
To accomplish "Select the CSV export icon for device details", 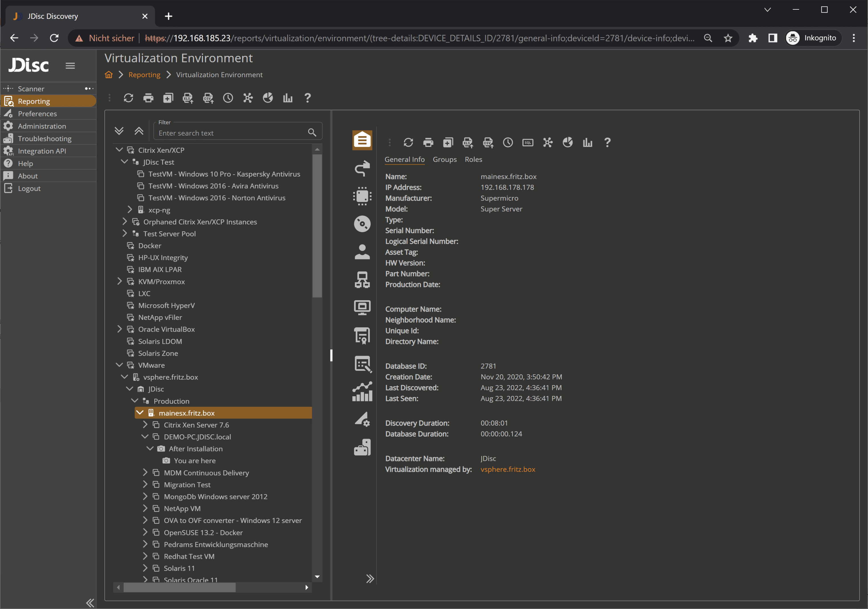I will 488,142.
